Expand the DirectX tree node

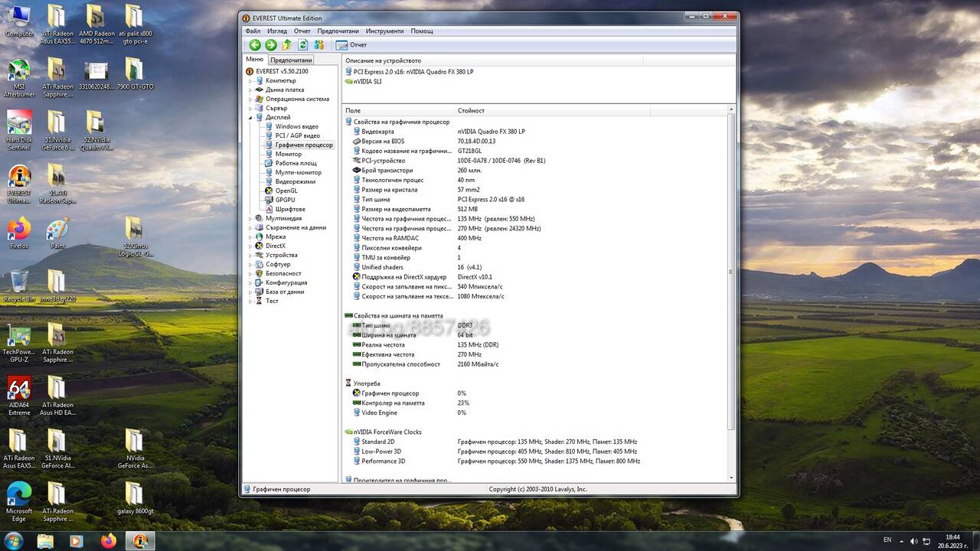(250, 246)
